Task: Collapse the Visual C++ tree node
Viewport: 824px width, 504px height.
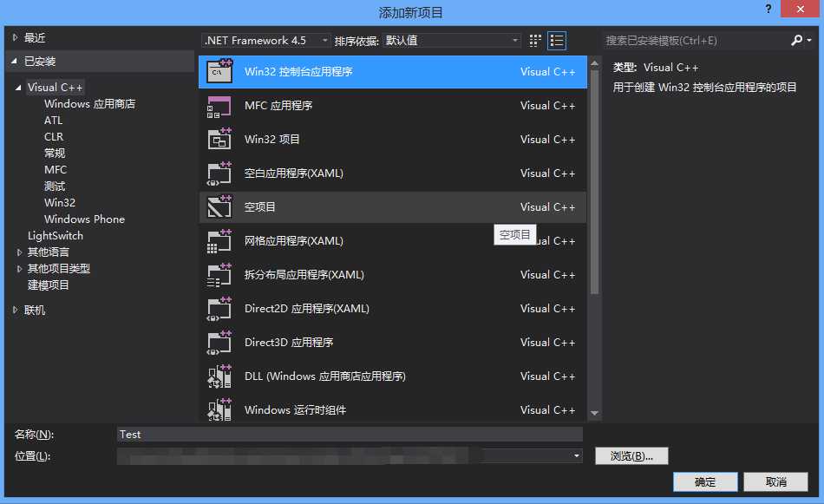Action: coord(18,88)
